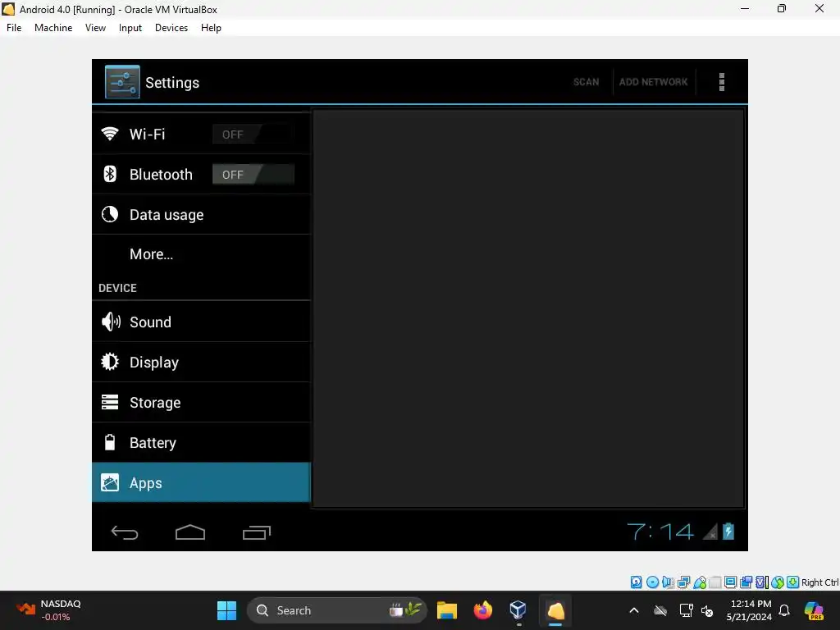The height and width of the screenshot is (630, 840).
Task: Select the Apps settings entry
Action: (202, 482)
